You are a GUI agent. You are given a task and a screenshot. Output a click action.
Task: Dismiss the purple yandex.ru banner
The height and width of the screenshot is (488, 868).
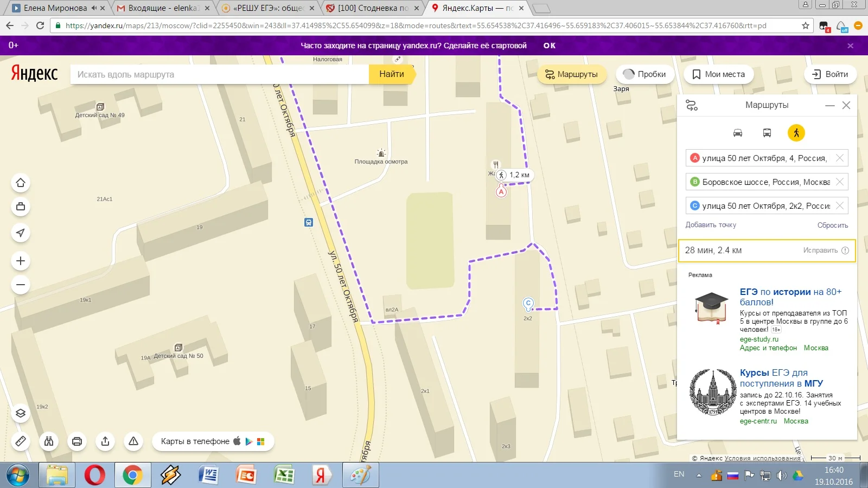851,46
